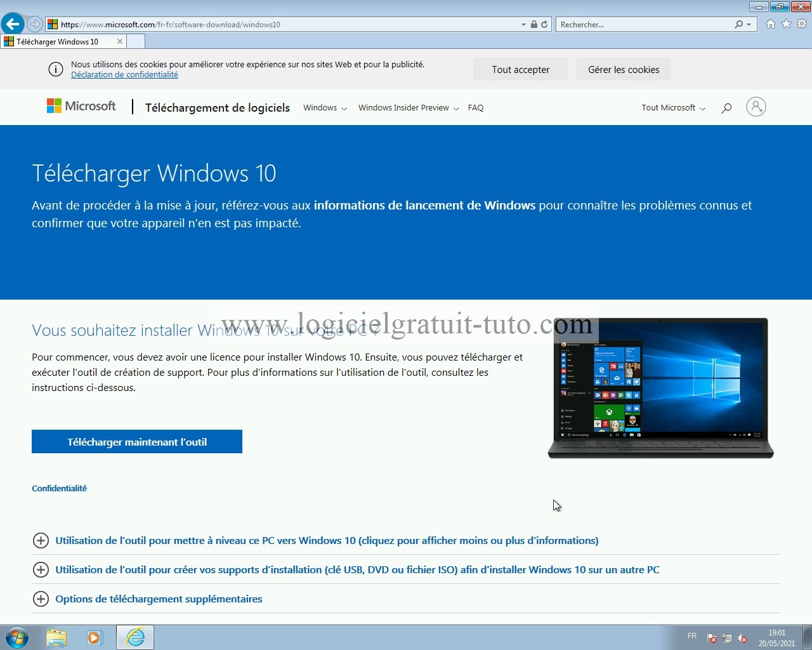Open Favorites star icon
Screen dimensions: 812x650
(x=787, y=24)
